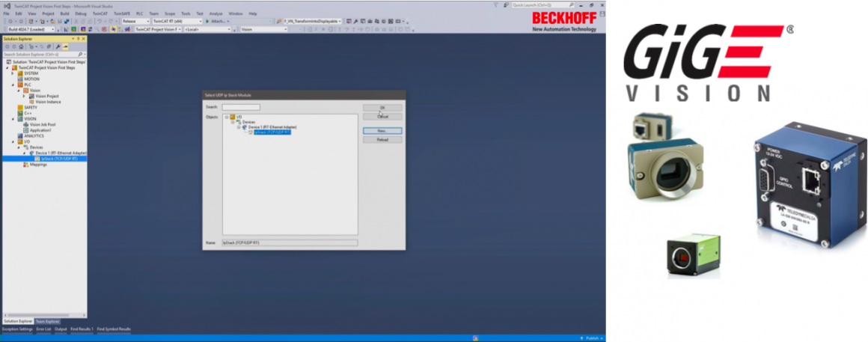Image resolution: width=868 pixels, height=342 pixels.
Task: Click the Name field showing IpStack (TCP/UDP RT)
Action: (x=290, y=242)
